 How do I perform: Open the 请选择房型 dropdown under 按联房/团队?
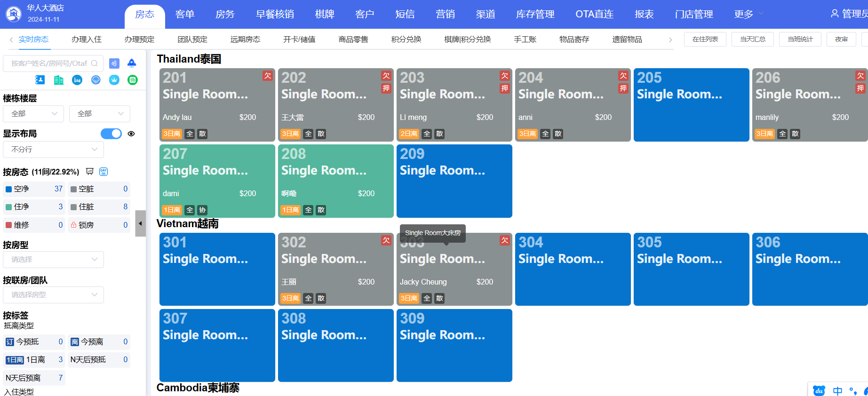tap(54, 294)
